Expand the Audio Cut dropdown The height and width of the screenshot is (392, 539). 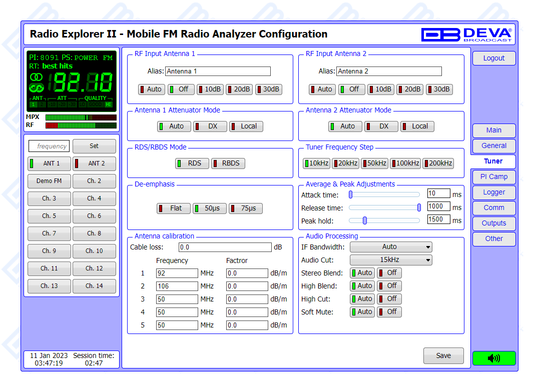coord(390,260)
